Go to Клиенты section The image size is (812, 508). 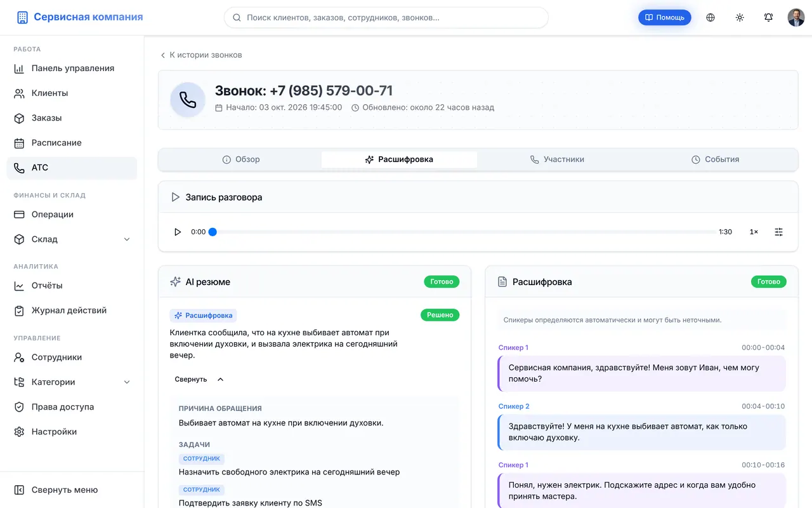click(x=72, y=93)
